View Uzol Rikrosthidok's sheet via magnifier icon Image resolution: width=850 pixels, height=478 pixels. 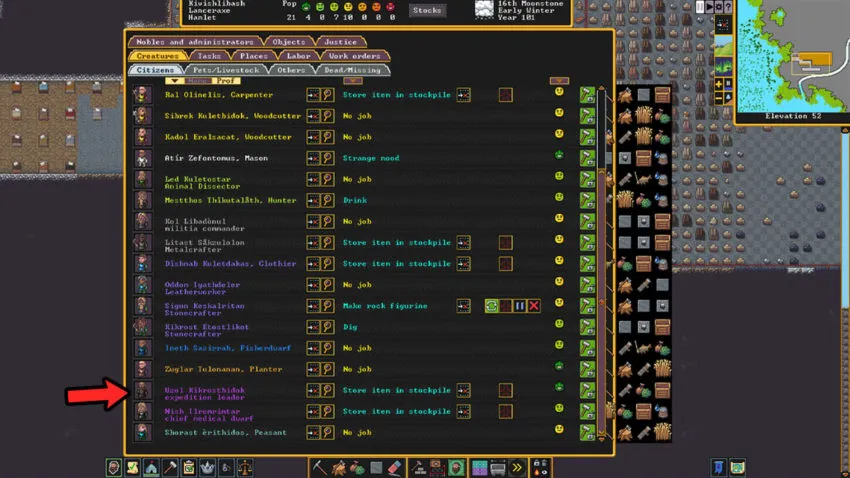coord(327,390)
